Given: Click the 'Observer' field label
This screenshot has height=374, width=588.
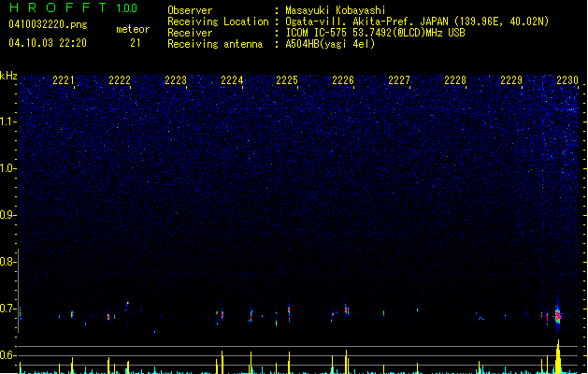Looking at the screenshot, I should tap(190, 10).
